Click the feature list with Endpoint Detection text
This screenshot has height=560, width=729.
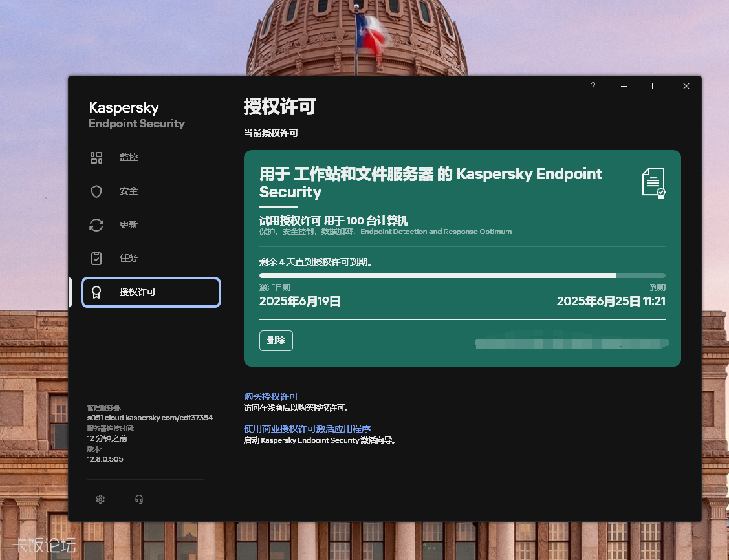point(386,232)
